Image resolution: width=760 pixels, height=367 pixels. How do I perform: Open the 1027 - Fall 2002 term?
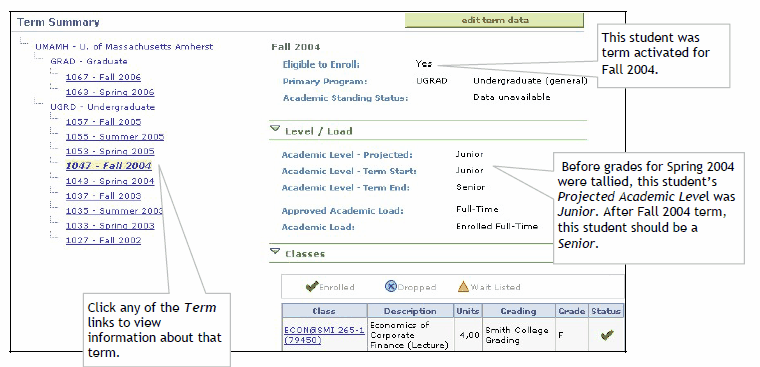point(103,240)
